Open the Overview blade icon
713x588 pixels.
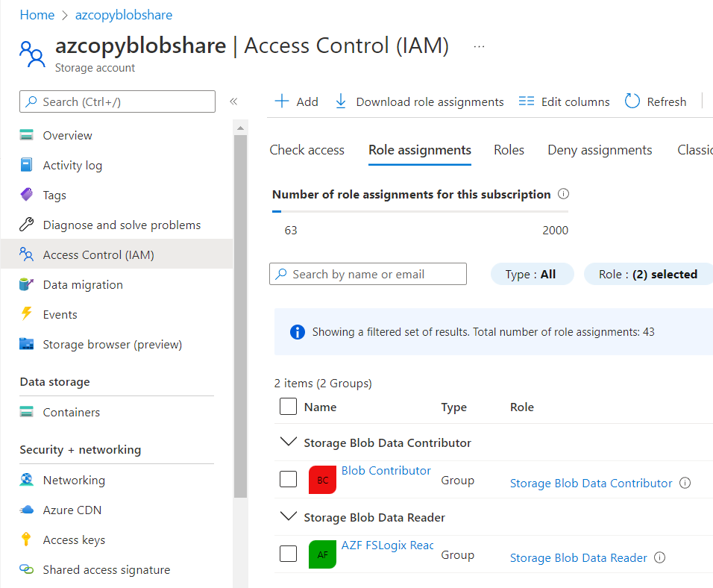click(x=27, y=135)
